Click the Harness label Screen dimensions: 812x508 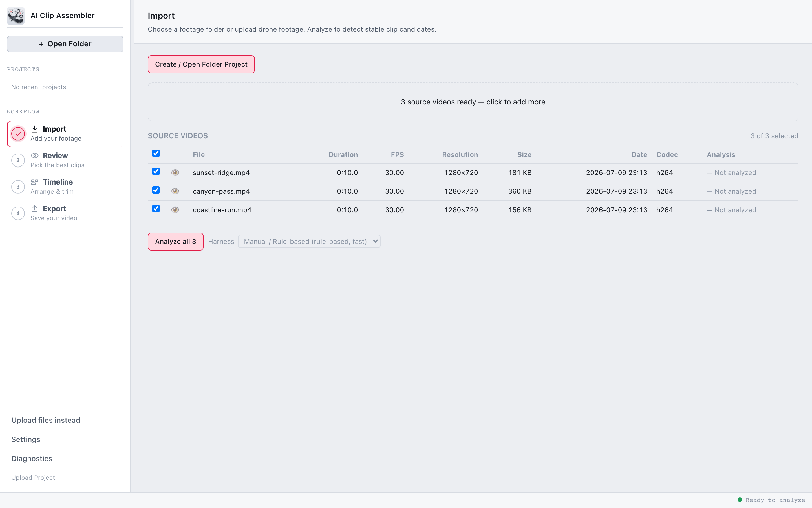click(221, 242)
